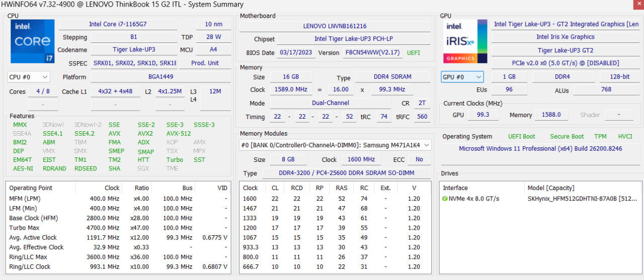Click the ECC No value

[419, 159]
